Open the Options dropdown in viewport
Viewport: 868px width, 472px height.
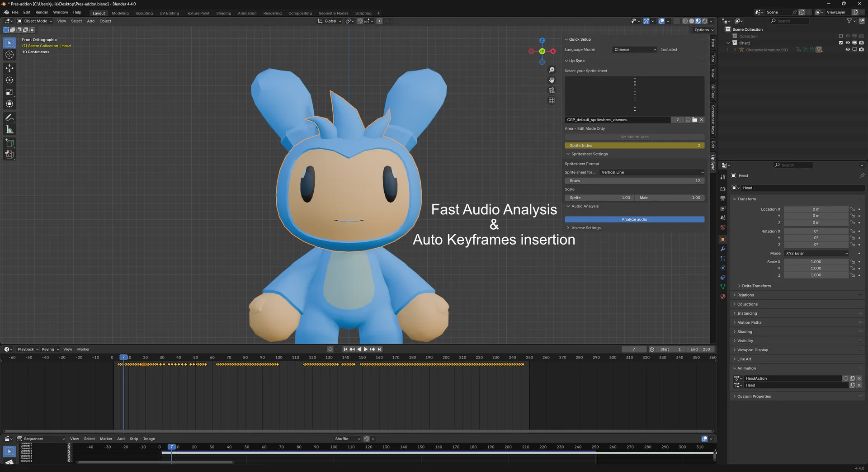click(704, 30)
